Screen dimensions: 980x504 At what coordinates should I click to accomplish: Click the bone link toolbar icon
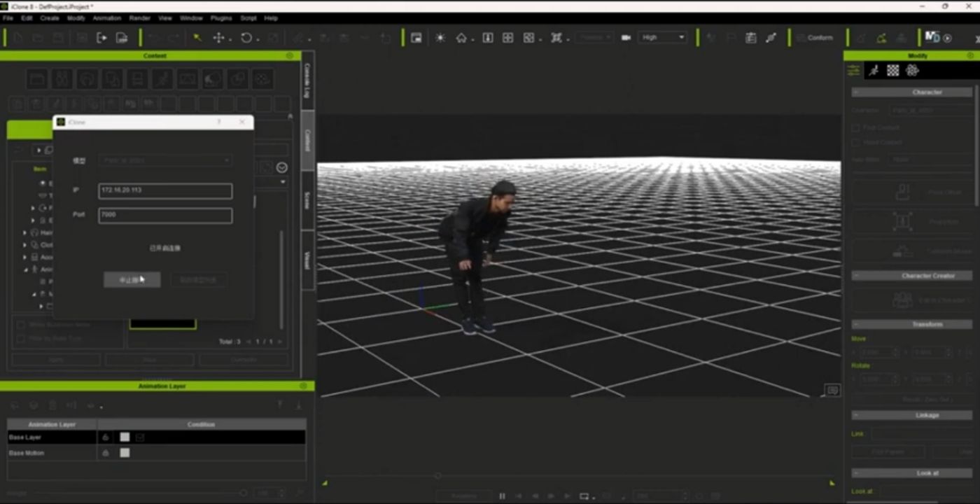[x=771, y=38]
